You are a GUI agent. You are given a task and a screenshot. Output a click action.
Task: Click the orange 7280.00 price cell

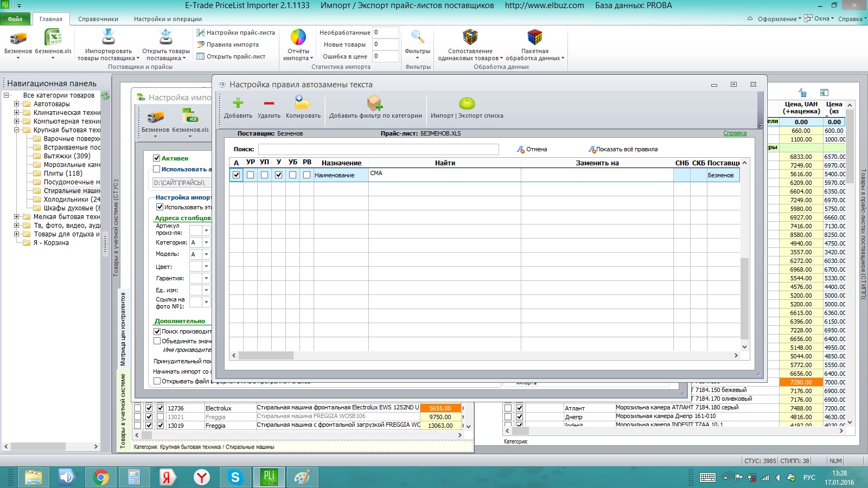[801, 382]
